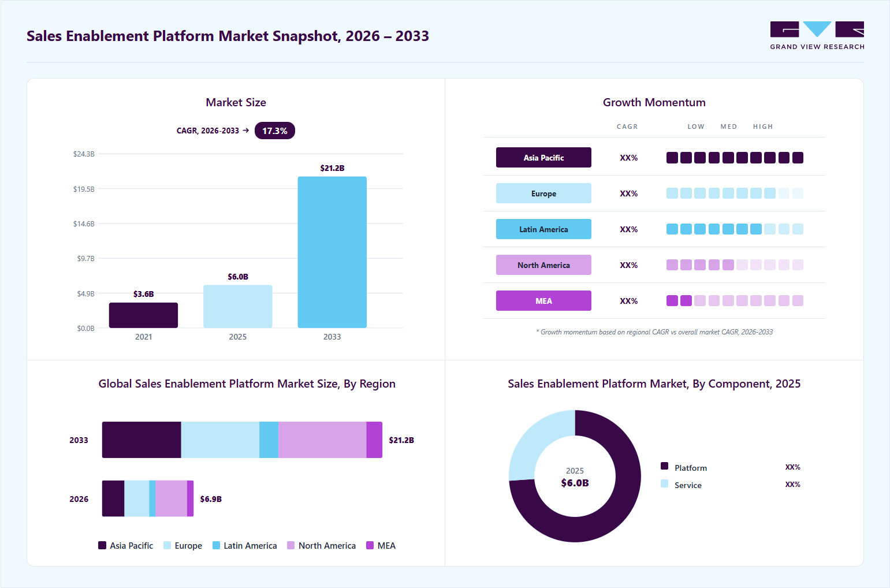The height and width of the screenshot is (588, 890).
Task: Click MEA XX% CAGR value
Action: coord(628,301)
